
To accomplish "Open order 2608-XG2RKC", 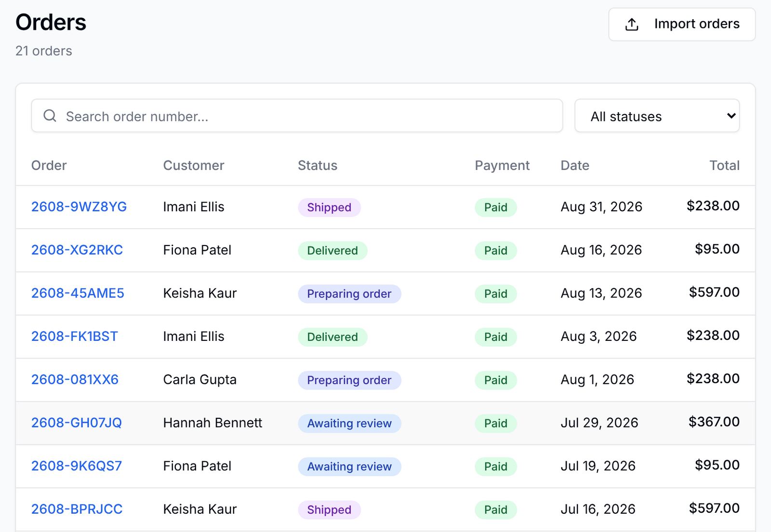I will point(77,250).
